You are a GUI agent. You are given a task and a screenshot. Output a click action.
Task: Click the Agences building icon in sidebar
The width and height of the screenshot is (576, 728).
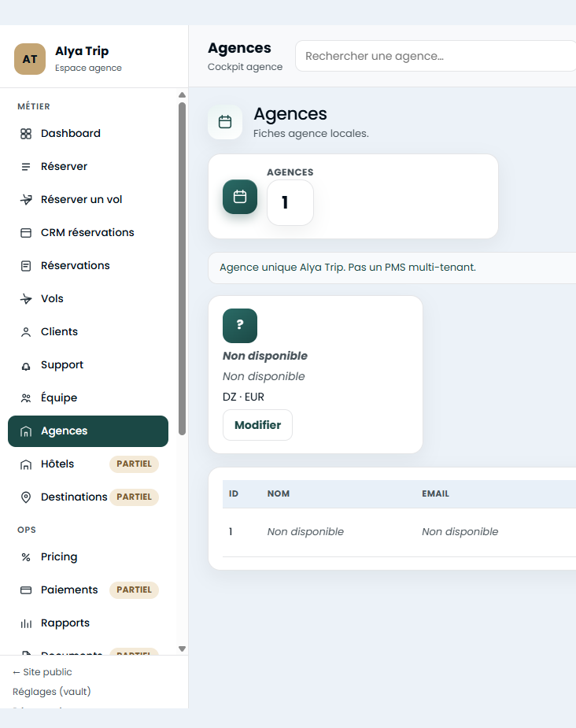(x=26, y=431)
